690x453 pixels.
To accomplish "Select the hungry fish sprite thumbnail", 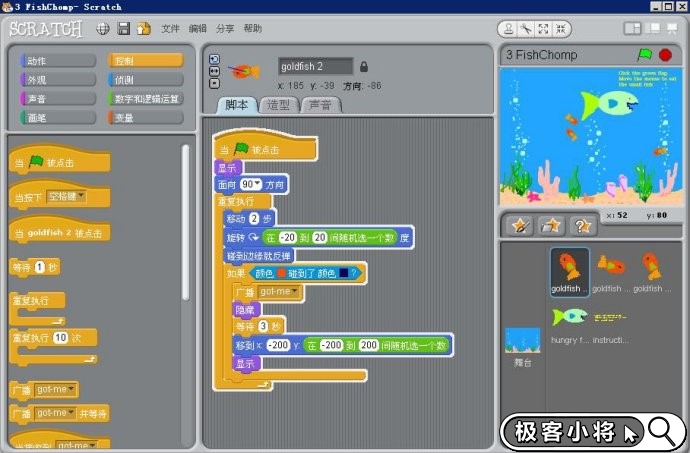I will point(569,316).
